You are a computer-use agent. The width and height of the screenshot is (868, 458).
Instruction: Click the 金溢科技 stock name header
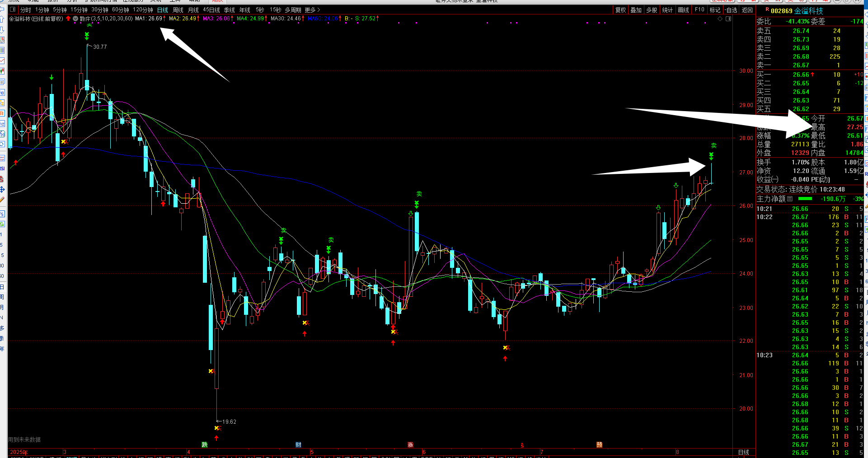(x=809, y=11)
